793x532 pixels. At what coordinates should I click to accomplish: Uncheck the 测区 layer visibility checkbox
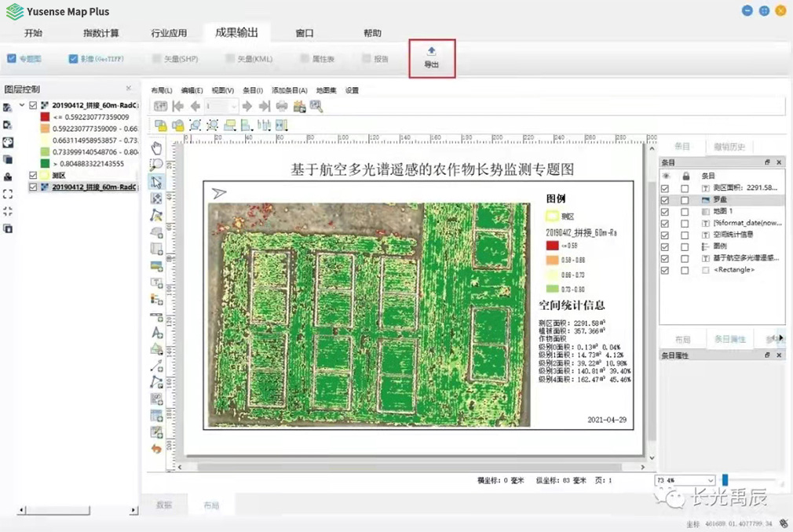pos(33,175)
